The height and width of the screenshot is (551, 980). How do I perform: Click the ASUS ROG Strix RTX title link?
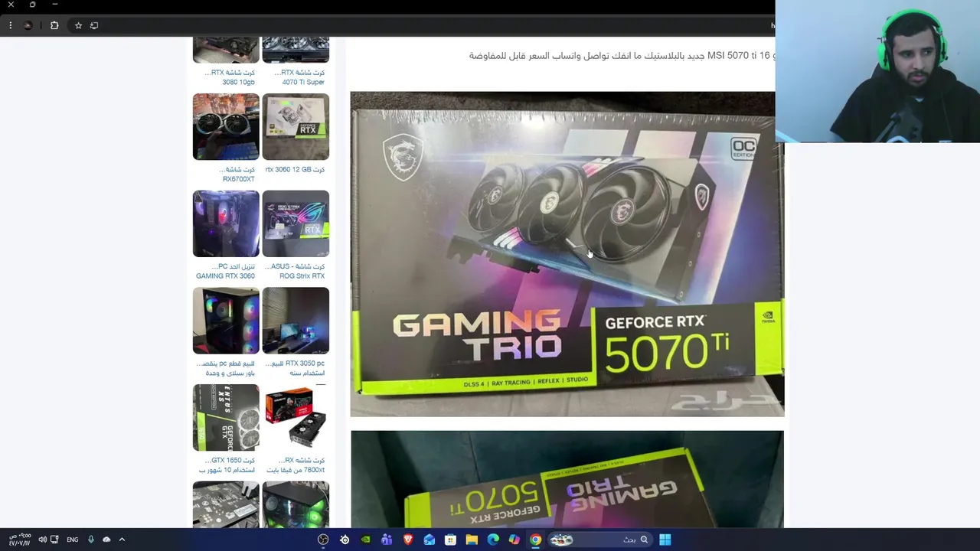(296, 271)
